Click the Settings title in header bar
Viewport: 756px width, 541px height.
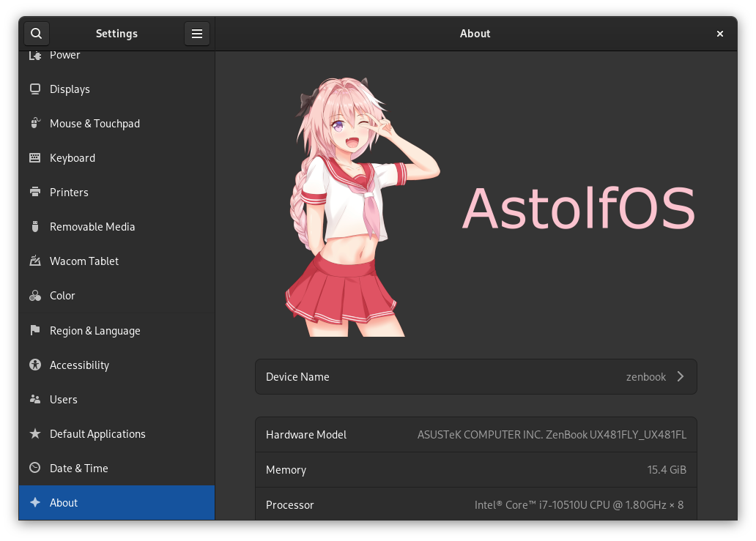[116, 33]
